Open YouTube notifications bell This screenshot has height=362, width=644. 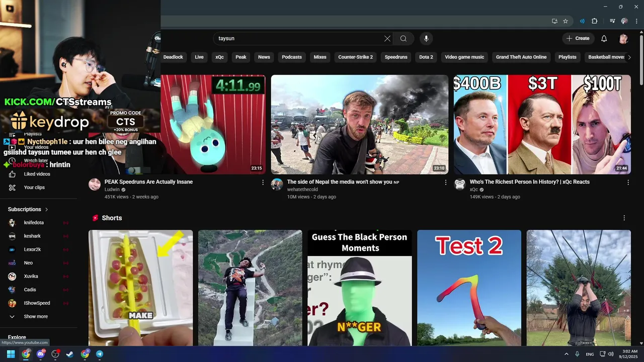tap(604, 38)
